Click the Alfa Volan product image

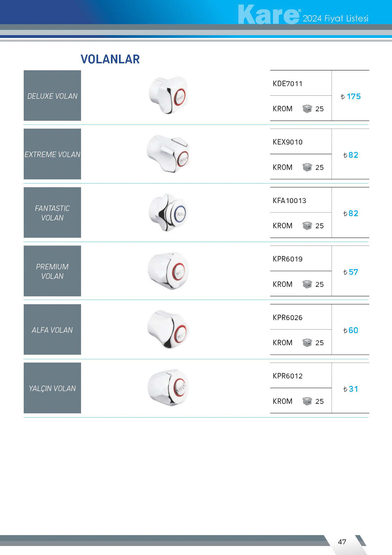coord(168,329)
